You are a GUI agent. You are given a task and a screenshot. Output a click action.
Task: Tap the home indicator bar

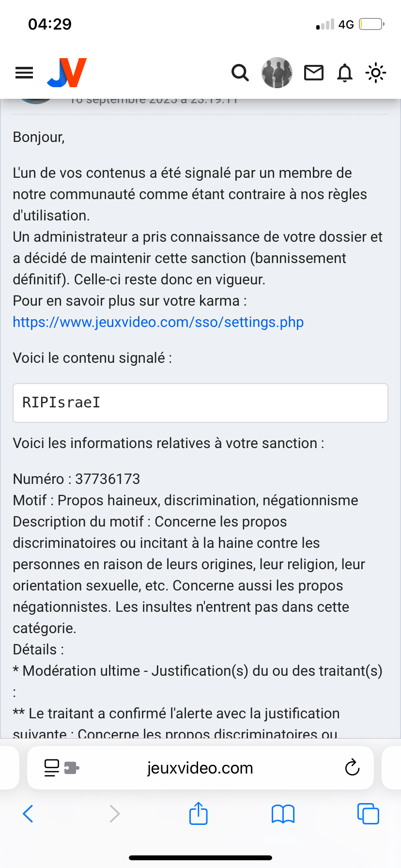click(x=200, y=857)
